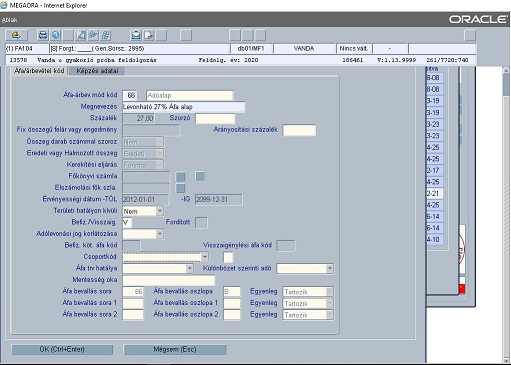Toggle the Fordított checkbox
The height and width of the screenshot is (365, 511).
(x=201, y=222)
